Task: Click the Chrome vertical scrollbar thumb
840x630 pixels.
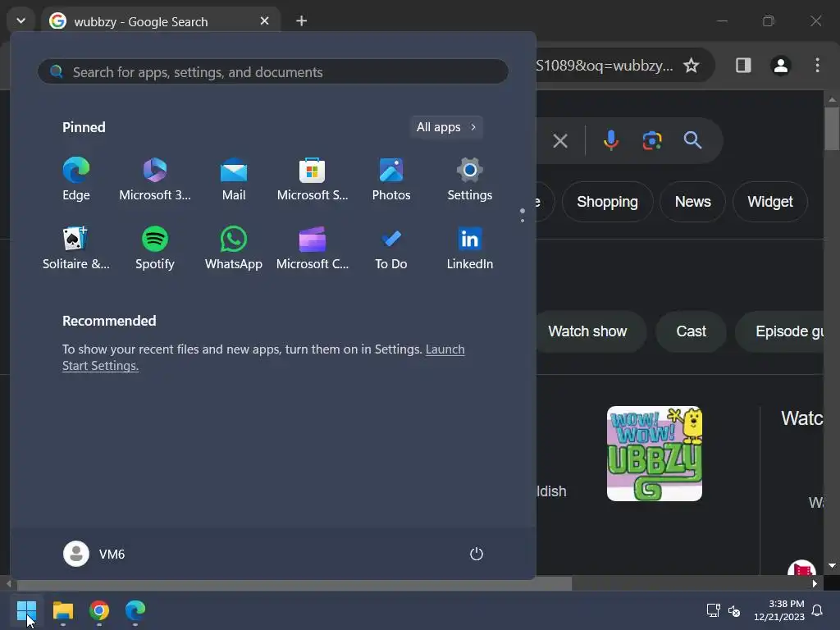Action: pyautogui.click(x=832, y=129)
